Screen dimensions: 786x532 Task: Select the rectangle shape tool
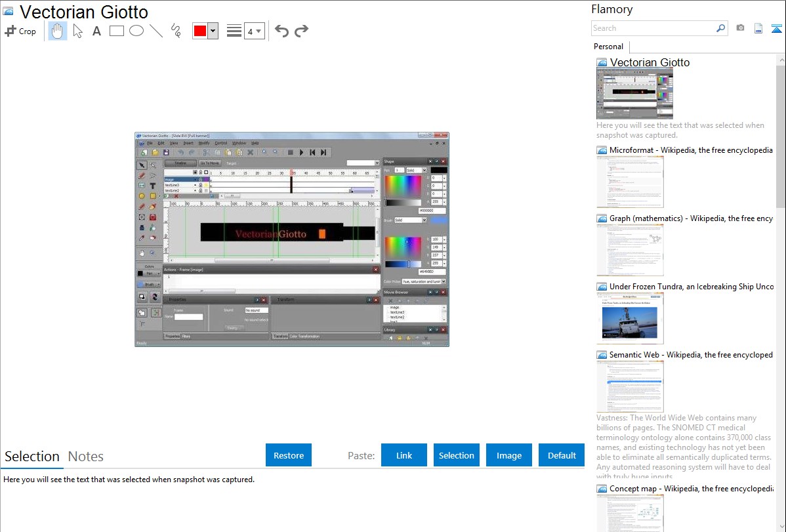point(116,31)
